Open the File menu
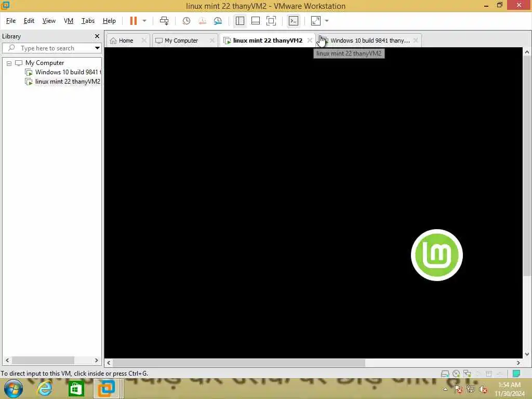Image resolution: width=532 pixels, height=399 pixels. point(11,21)
